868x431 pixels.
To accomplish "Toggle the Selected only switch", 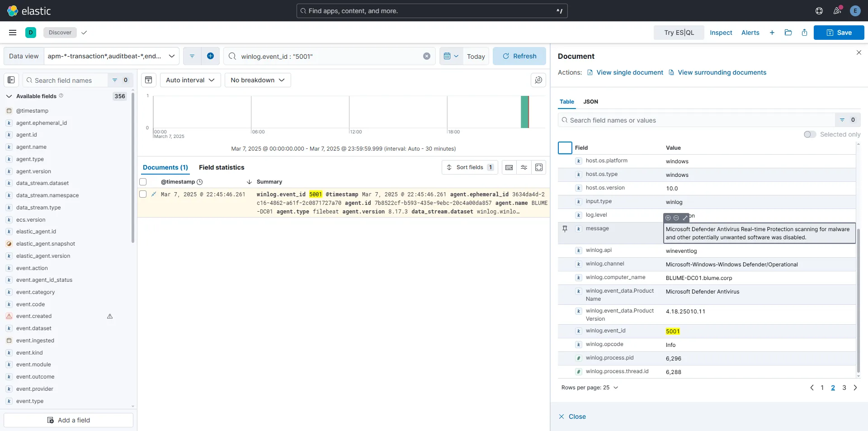I will pyautogui.click(x=810, y=134).
